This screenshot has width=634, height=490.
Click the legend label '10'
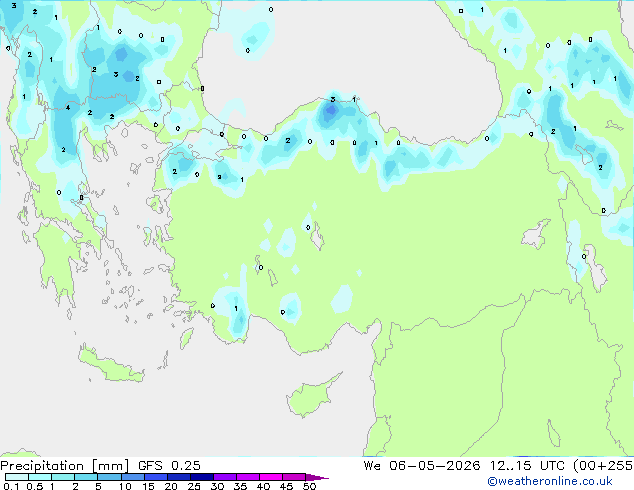[x=125, y=486]
